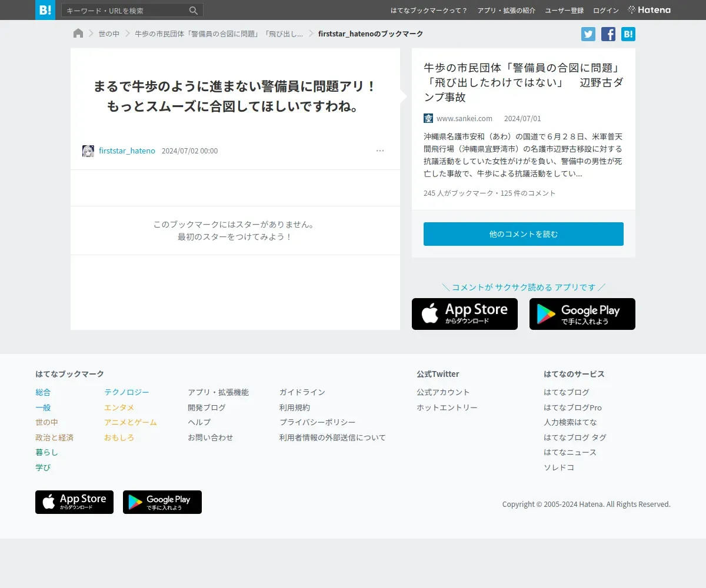This screenshot has height=588, width=706.
Task: Open footer ガイドライン link
Action: tap(302, 392)
